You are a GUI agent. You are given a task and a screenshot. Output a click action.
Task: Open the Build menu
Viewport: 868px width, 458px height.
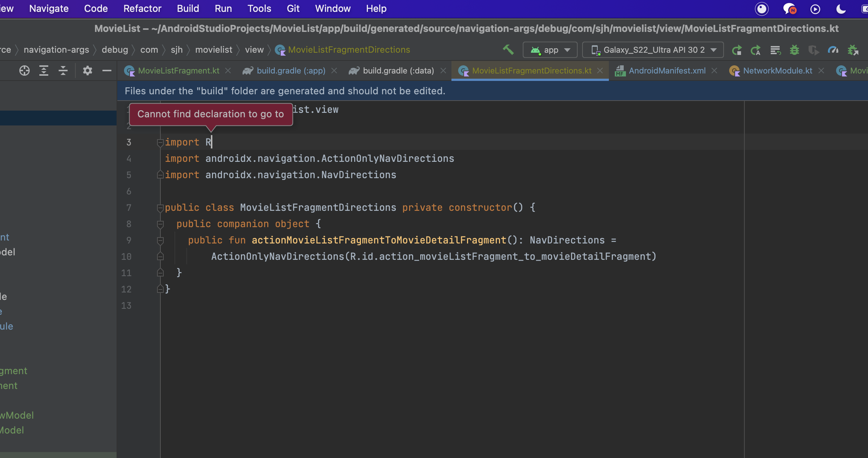(188, 9)
